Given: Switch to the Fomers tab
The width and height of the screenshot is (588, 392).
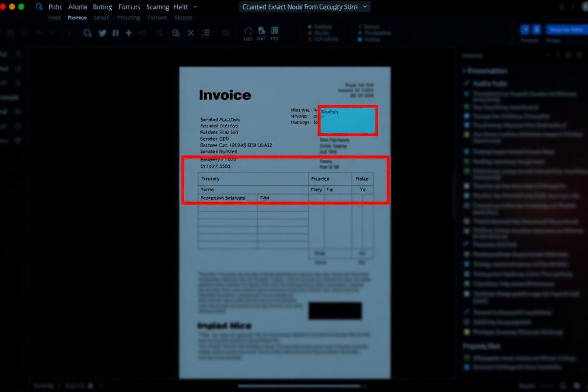Looking at the screenshot, I should coord(157,18).
